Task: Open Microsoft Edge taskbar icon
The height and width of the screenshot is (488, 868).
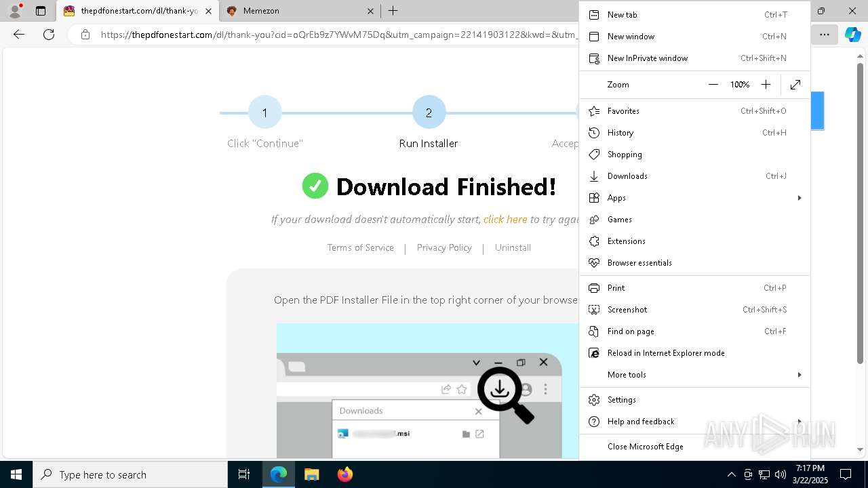Action: pyautogui.click(x=279, y=474)
